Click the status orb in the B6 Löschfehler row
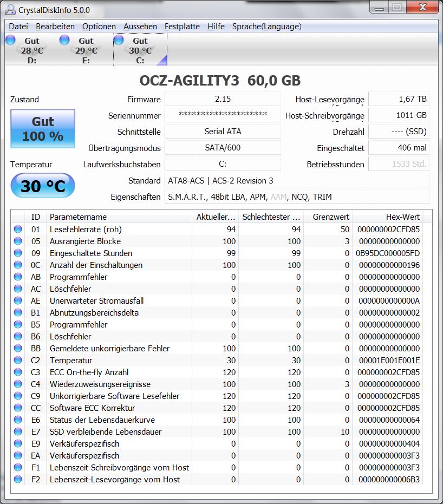The image size is (443, 504). 18,336
